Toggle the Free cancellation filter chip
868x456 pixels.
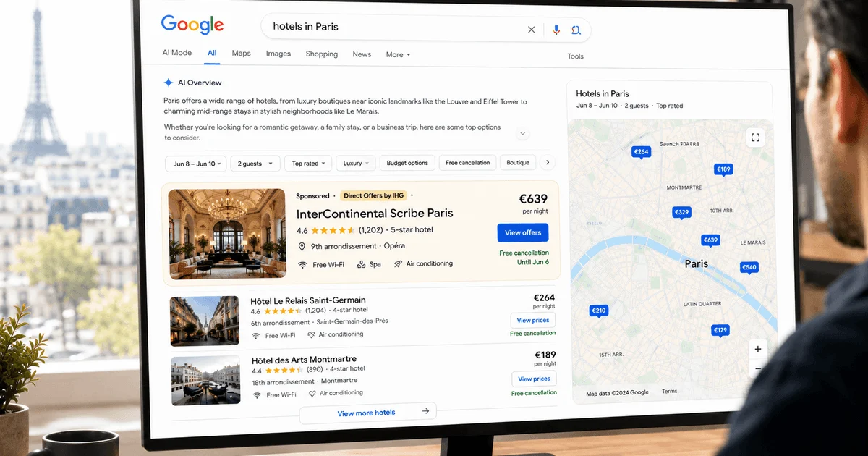468,163
